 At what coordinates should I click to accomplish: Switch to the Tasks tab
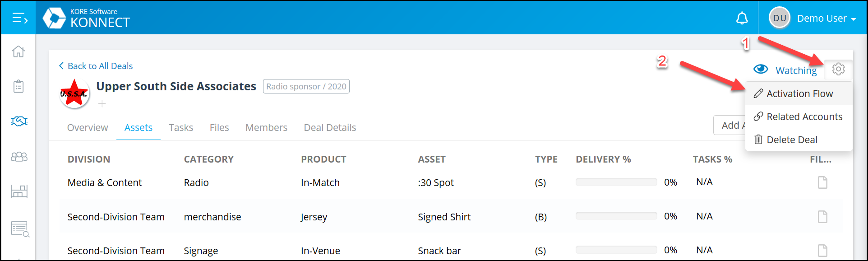point(181,128)
